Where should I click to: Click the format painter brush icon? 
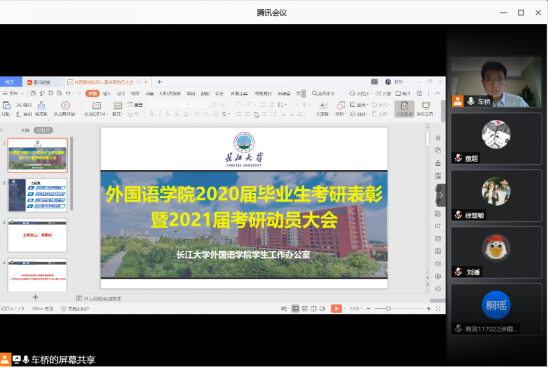[x=41, y=106]
